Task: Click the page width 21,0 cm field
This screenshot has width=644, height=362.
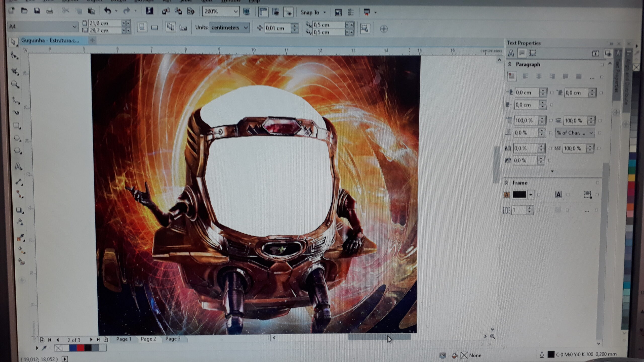Action: (x=105, y=23)
